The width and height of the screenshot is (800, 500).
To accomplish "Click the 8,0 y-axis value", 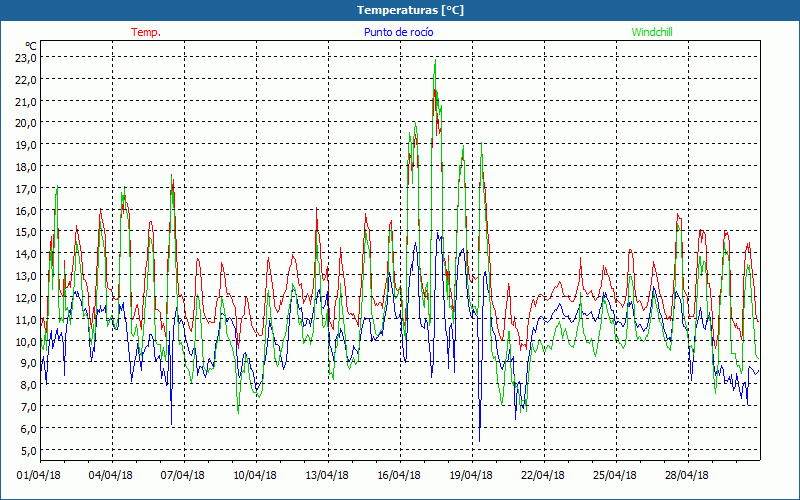I will tap(28, 385).
